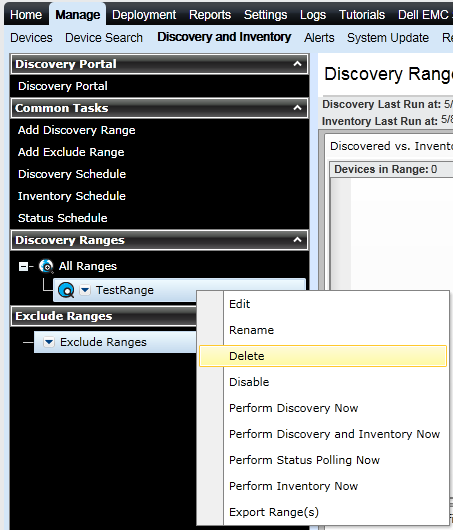Image resolution: width=453 pixels, height=530 pixels.
Task: Switch to the Home tab
Action: [x=26, y=15]
